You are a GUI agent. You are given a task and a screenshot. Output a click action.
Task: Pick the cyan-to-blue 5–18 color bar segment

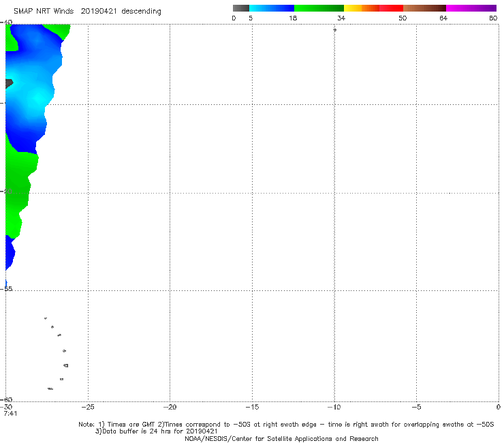[272, 8]
